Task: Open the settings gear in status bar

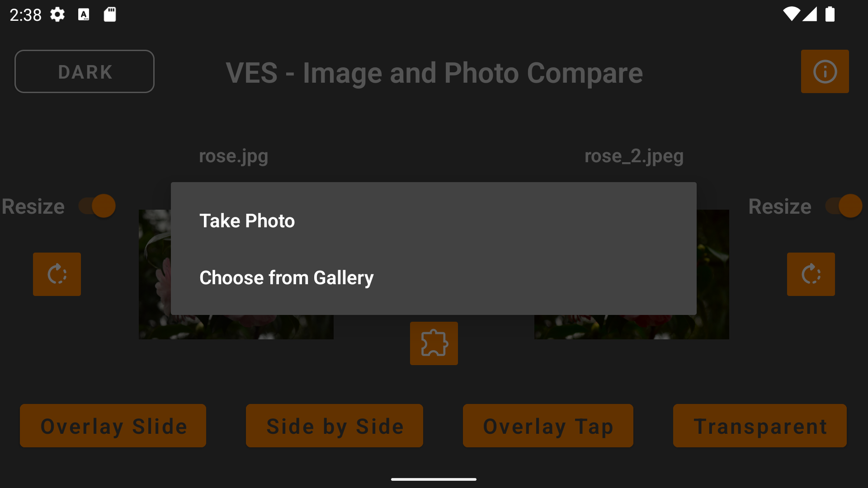Action: (x=57, y=14)
